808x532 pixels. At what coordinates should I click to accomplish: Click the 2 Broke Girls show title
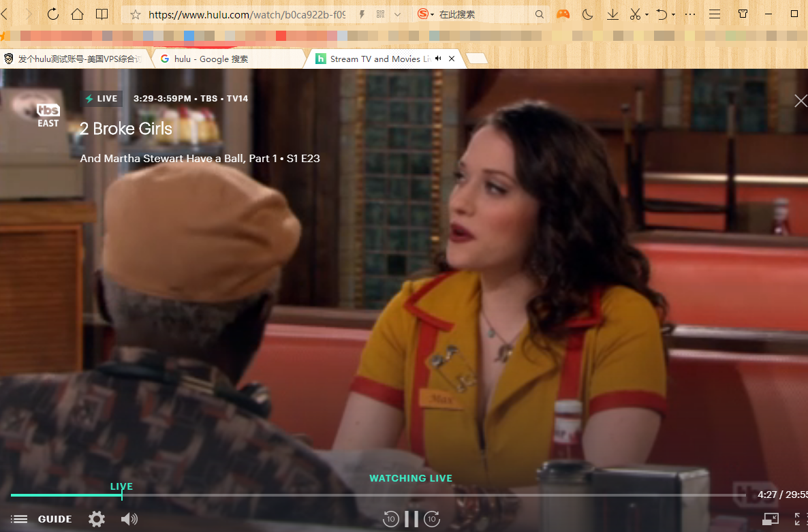coord(126,128)
